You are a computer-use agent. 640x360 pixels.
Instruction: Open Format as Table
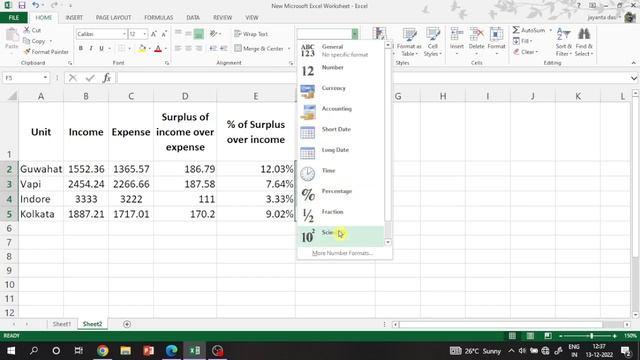tap(409, 42)
